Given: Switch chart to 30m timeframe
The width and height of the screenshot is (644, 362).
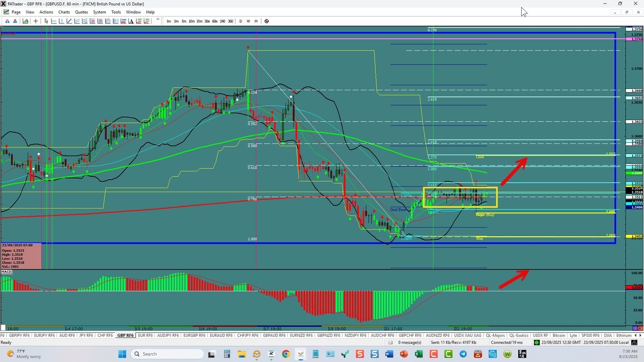Looking at the screenshot, I should pos(207,21).
